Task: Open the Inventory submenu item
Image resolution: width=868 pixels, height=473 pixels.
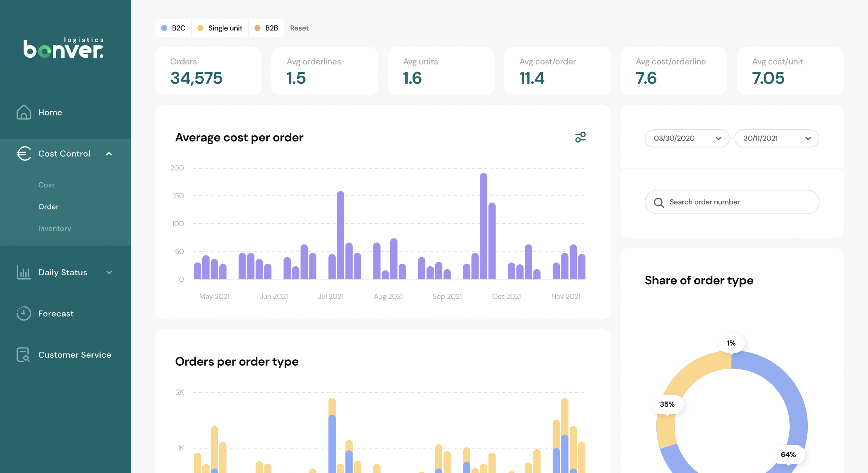Action: (55, 228)
